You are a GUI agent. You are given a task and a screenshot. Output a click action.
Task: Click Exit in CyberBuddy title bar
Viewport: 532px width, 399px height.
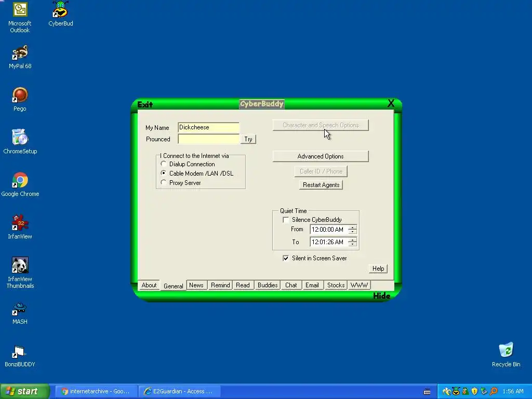click(145, 104)
